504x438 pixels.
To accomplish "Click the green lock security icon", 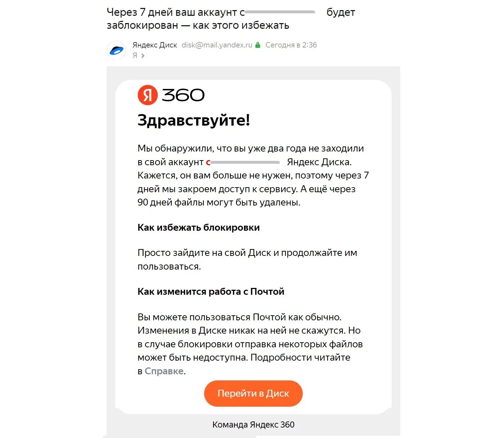I will click(x=258, y=45).
